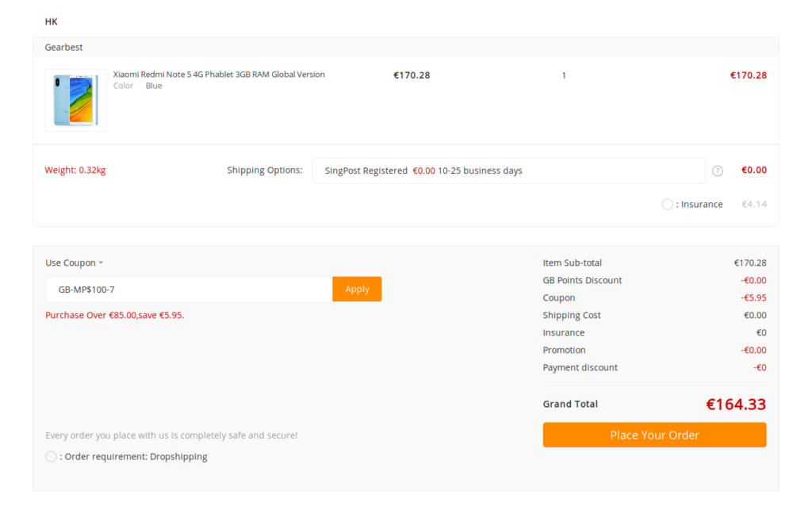Select the Gearbest seller name
Screen dimensions: 812x522
[63, 47]
